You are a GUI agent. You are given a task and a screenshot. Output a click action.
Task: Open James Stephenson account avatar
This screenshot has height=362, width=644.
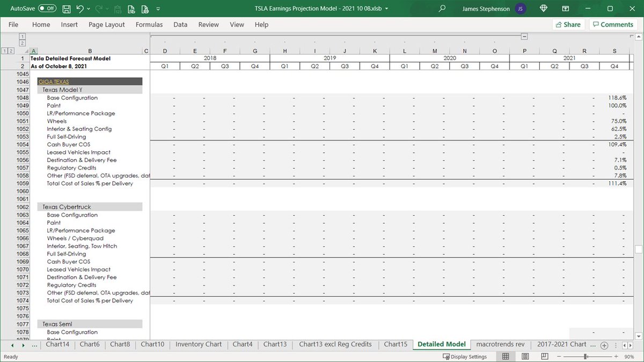[x=520, y=9]
